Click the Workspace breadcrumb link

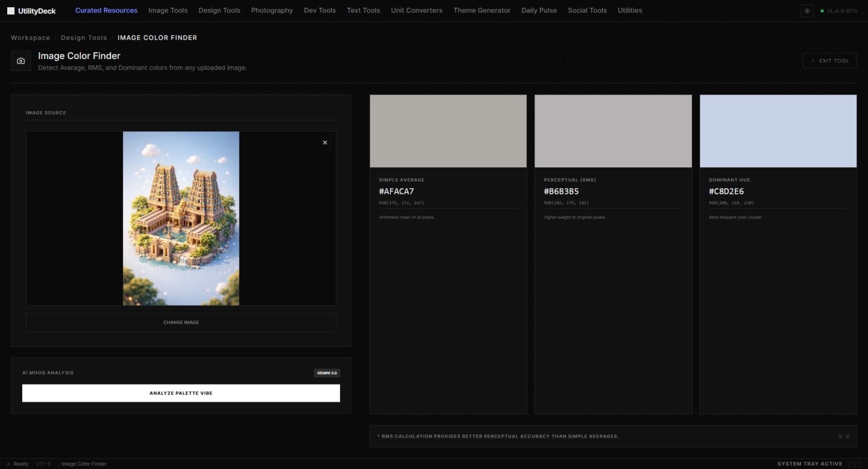[x=30, y=37]
